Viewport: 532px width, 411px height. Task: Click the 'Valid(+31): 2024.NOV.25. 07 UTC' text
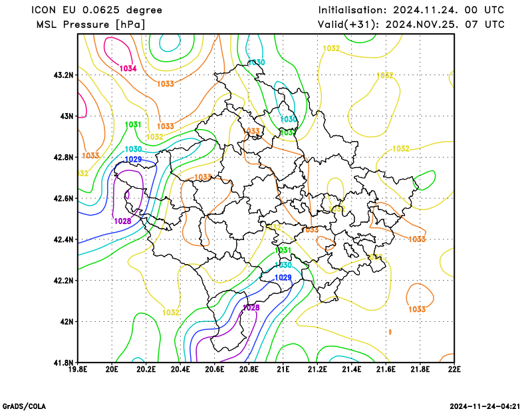(411, 25)
